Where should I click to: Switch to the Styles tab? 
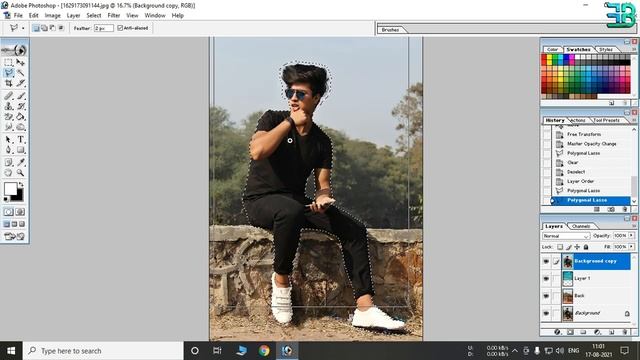(606, 49)
